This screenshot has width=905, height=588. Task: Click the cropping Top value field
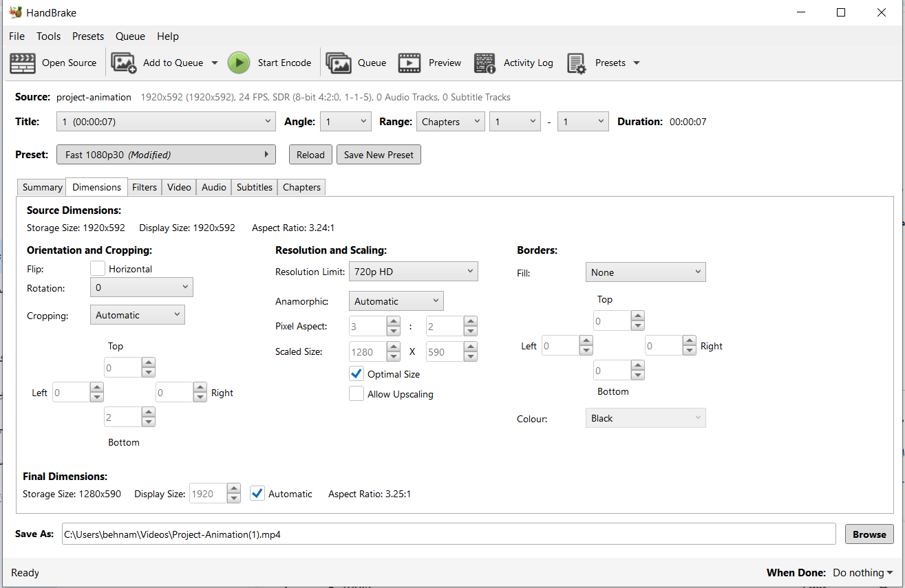[123, 367]
